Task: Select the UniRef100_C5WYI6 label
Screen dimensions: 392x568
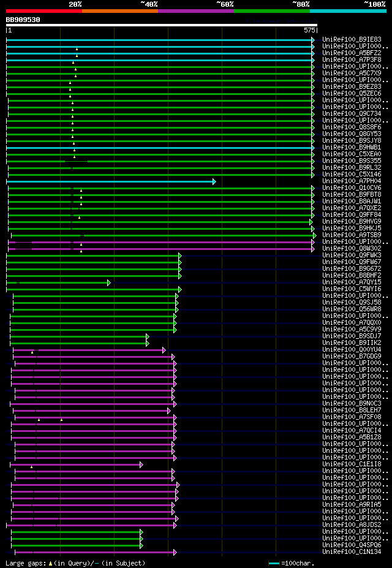Action: point(352,289)
